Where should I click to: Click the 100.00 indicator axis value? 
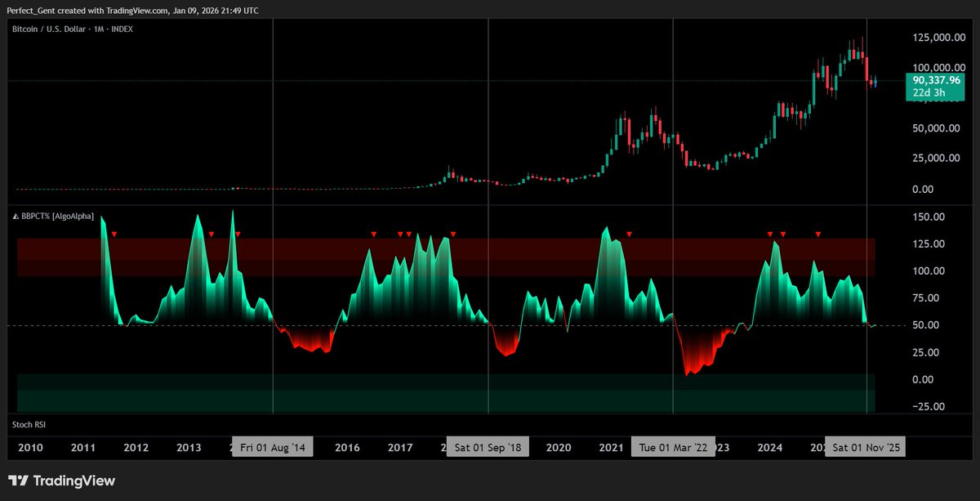click(930, 271)
